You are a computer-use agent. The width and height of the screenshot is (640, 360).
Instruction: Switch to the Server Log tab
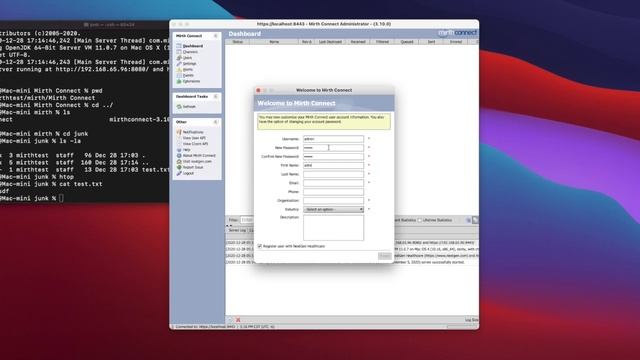[237, 231]
